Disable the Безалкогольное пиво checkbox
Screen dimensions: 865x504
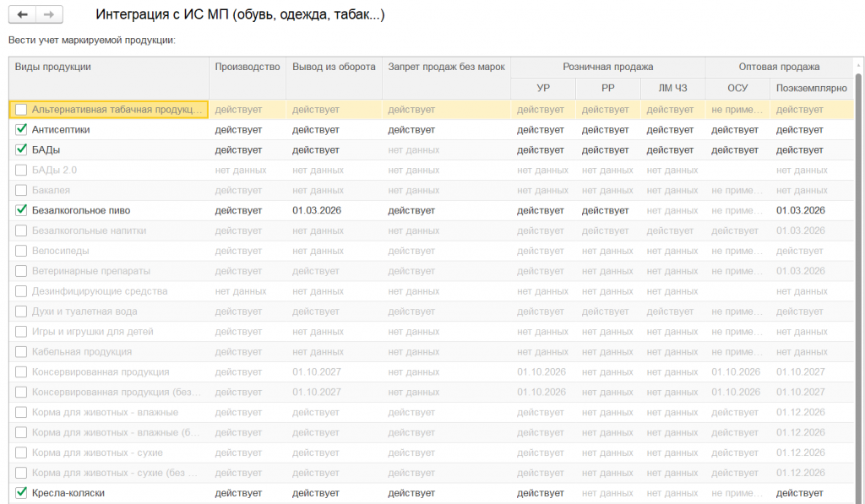coord(21,210)
